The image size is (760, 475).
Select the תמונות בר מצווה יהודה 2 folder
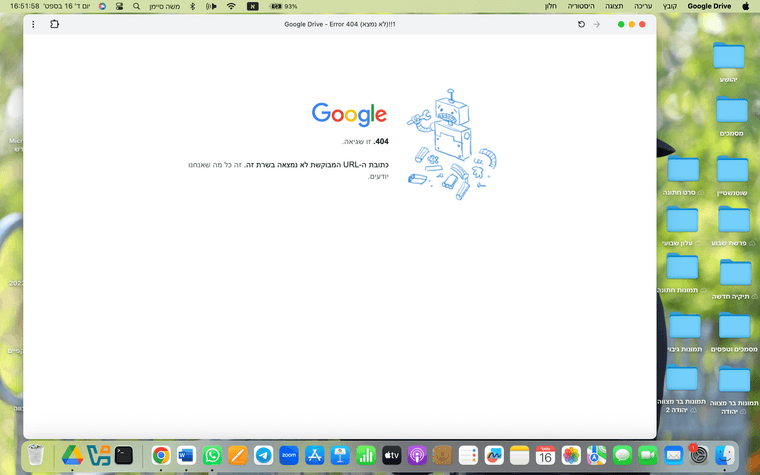(x=681, y=389)
